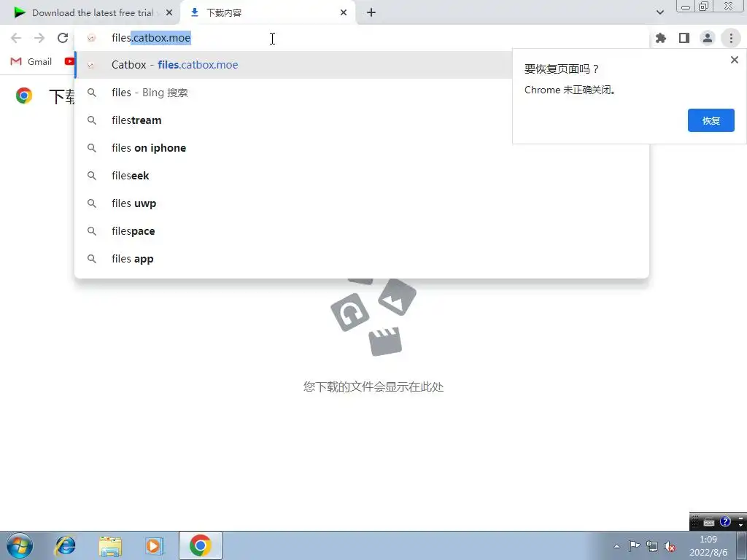Choose the 'files uwp' suggestion
Image resolution: width=747 pixels, height=560 pixels.
[362, 203]
